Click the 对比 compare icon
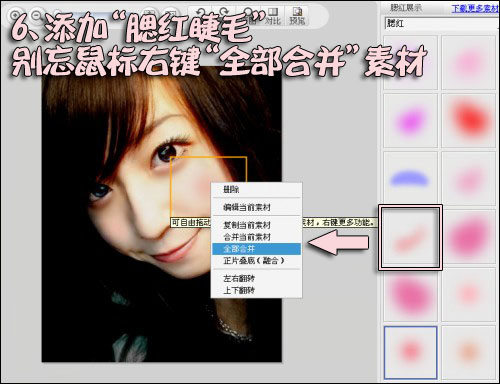Image resolution: width=500 pixels, height=384 pixels. coord(273,16)
